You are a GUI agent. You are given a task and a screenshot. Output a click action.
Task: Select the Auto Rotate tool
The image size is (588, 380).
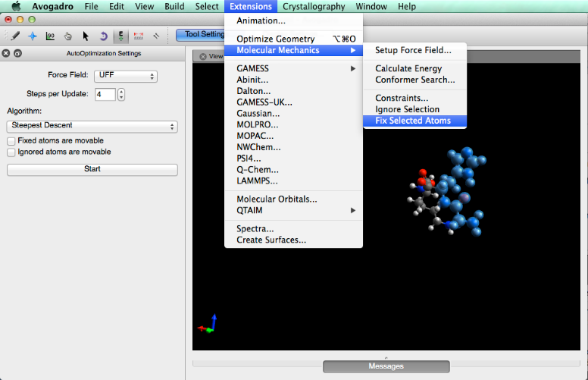click(x=103, y=36)
